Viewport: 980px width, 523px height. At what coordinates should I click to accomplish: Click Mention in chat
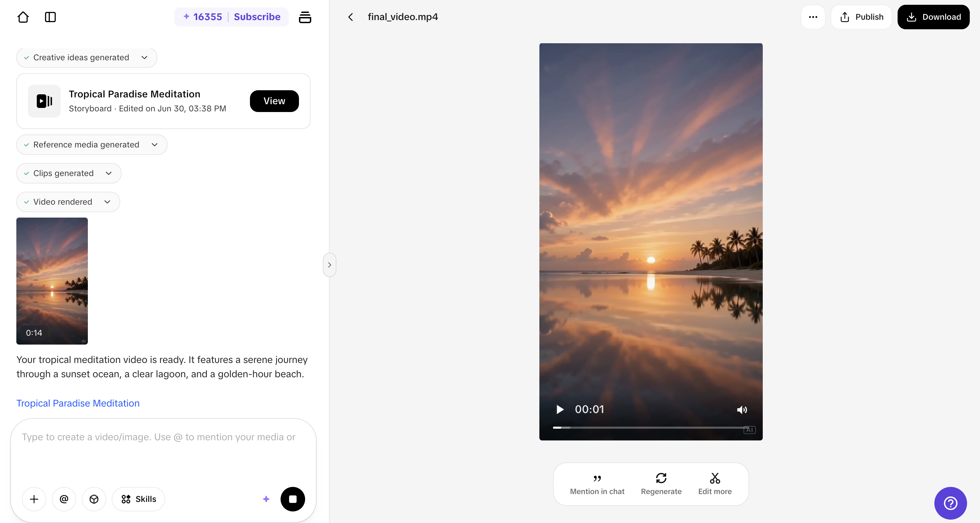pos(597,484)
